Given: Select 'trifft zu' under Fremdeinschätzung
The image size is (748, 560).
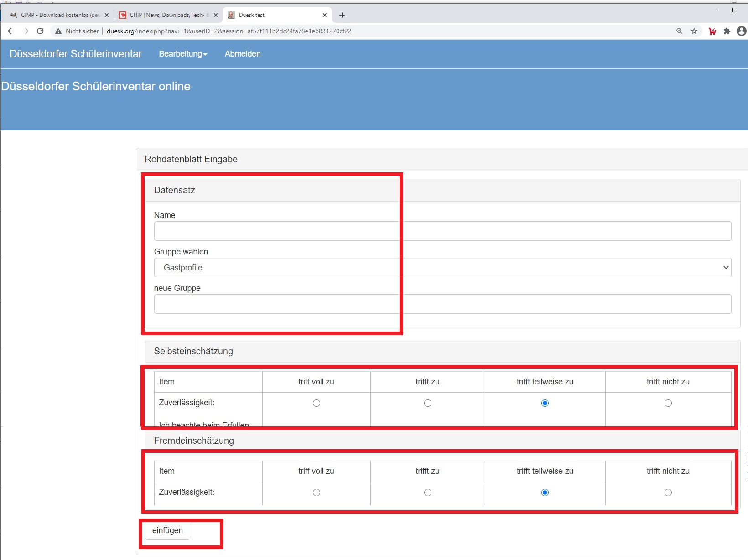Looking at the screenshot, I should click(x=427, y=493).
